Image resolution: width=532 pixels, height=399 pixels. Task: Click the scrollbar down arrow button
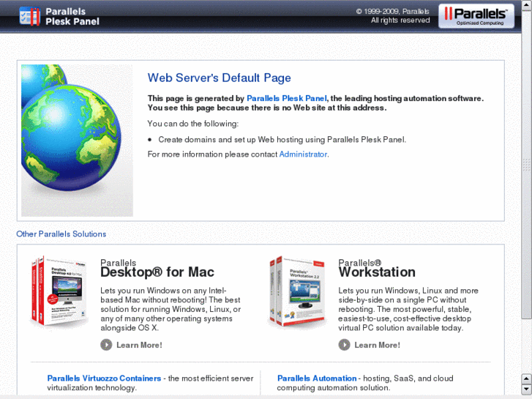[526, 389]
